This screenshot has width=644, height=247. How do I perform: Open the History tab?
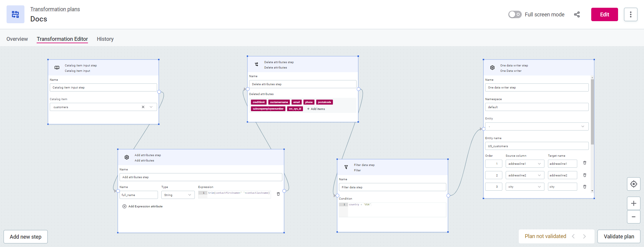[105, 39]
